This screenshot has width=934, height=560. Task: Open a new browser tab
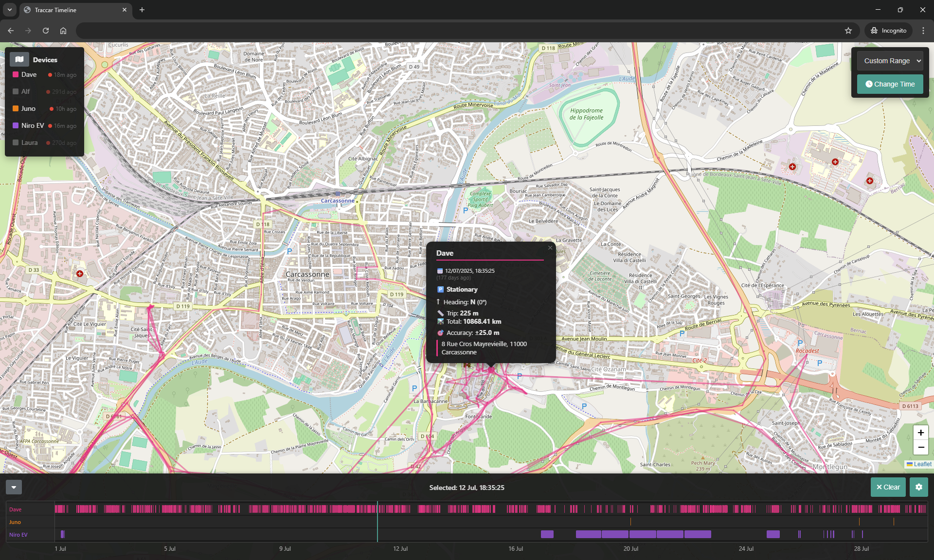[x=142, y=10]
